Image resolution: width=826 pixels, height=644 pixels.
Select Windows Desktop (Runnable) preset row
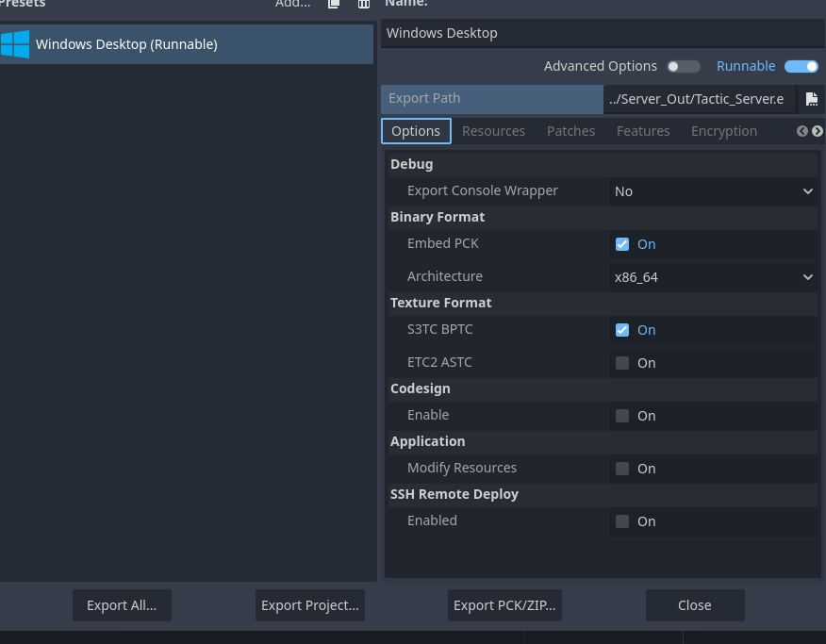[x=187, y=44]
